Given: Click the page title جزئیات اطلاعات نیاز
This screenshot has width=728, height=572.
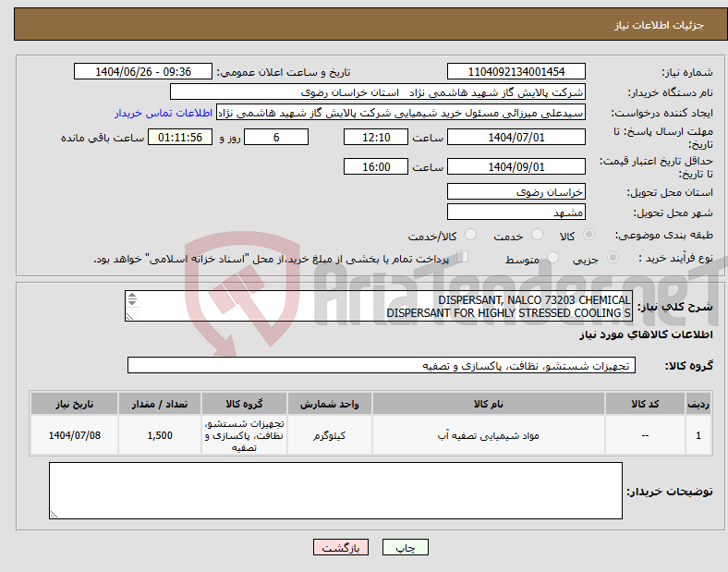Looking at the screenshot, I should click(x=660, y=25).
